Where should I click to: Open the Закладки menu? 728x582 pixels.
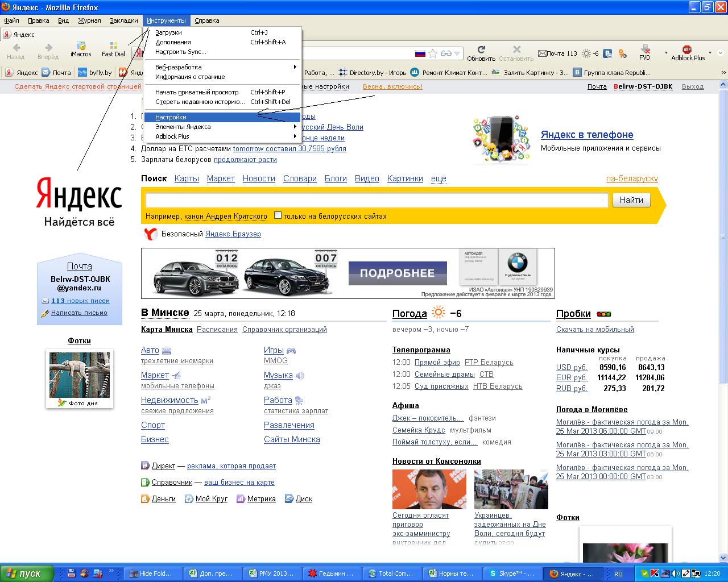(x=124, y=20)
